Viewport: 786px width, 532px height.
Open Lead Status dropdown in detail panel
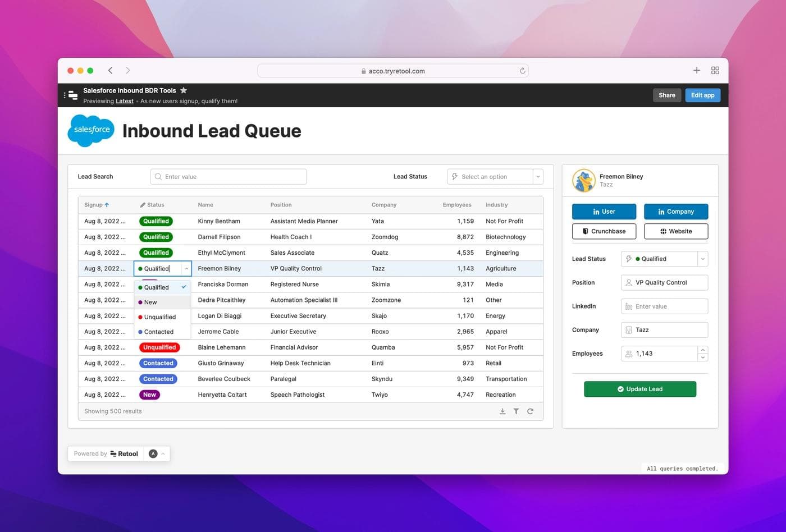(702, 259)
